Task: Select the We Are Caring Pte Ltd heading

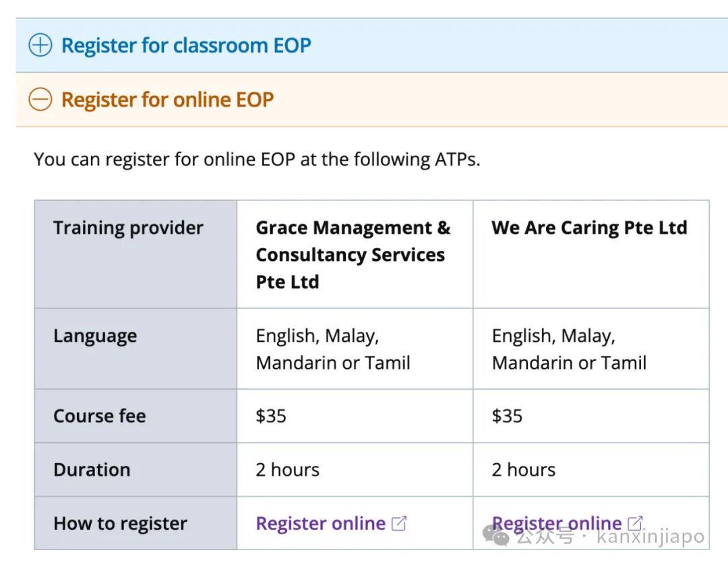Action: [x=589, y=227]
